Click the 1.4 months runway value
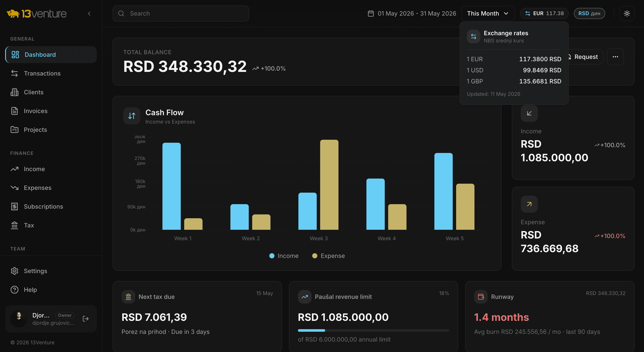Screen dimensions: 644x352 pos(502,317)
